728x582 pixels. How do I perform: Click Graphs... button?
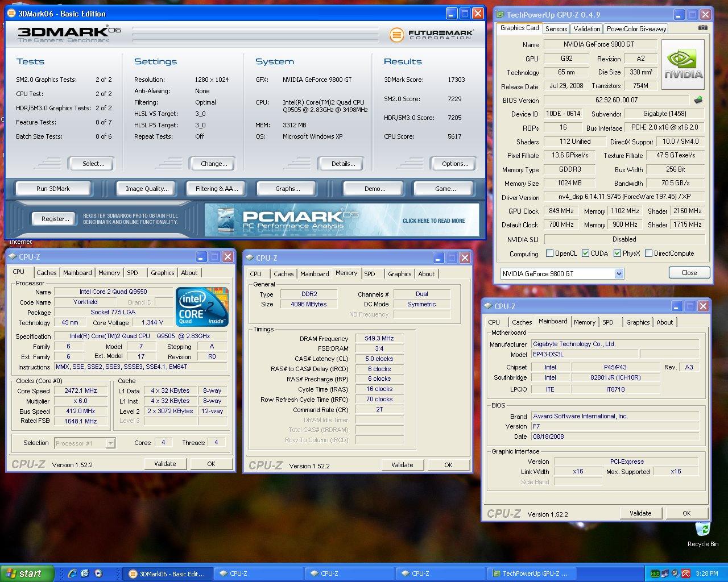[288, 189]
